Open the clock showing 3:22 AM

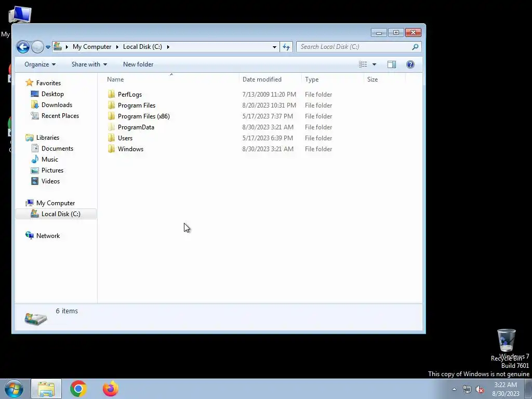tap(506, 389)
